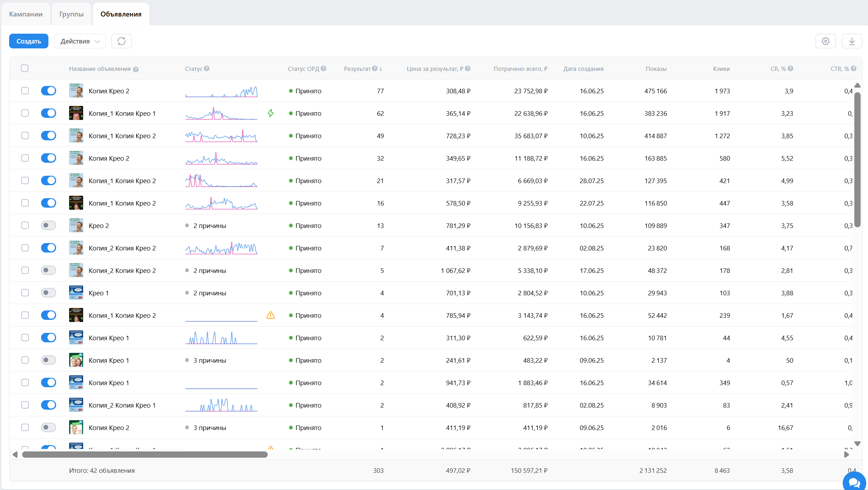Sort by Результат column arrow
The width and height of the screenshot is (868, 490).
pos(381,69)
